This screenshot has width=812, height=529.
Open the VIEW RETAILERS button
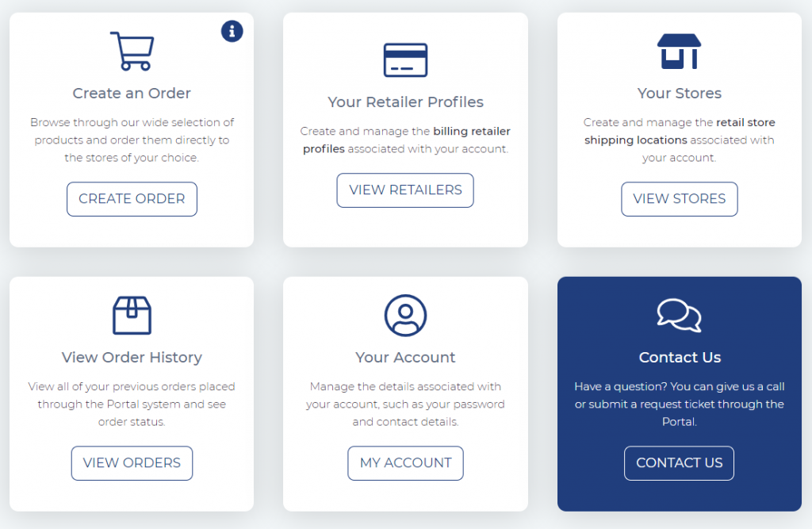[x=405, y=190]
